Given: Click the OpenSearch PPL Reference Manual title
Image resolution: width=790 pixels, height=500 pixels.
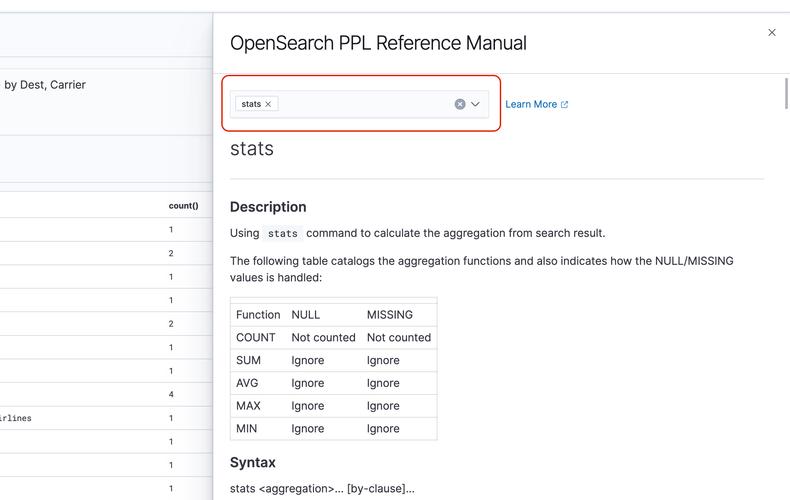Looking at the screenshot, I should coord(378,43).
